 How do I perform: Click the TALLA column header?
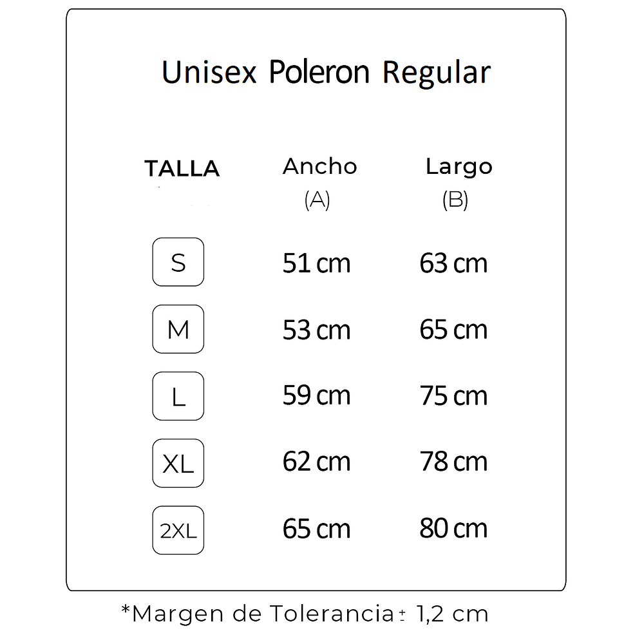pos(182,169)
